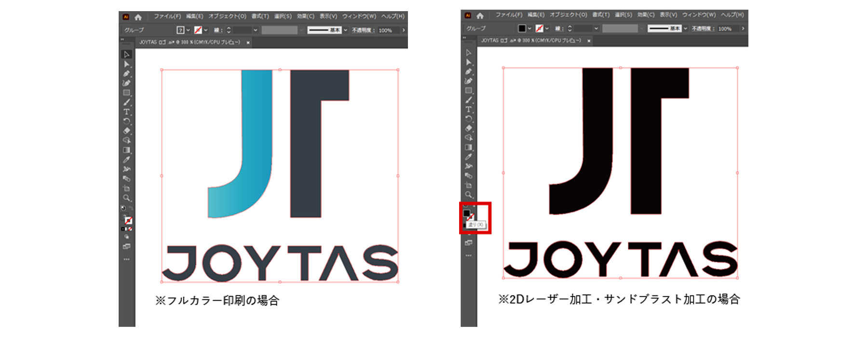Click the Eyedropper tool in left window
The image size is (868, 338).
coord(126,159)
